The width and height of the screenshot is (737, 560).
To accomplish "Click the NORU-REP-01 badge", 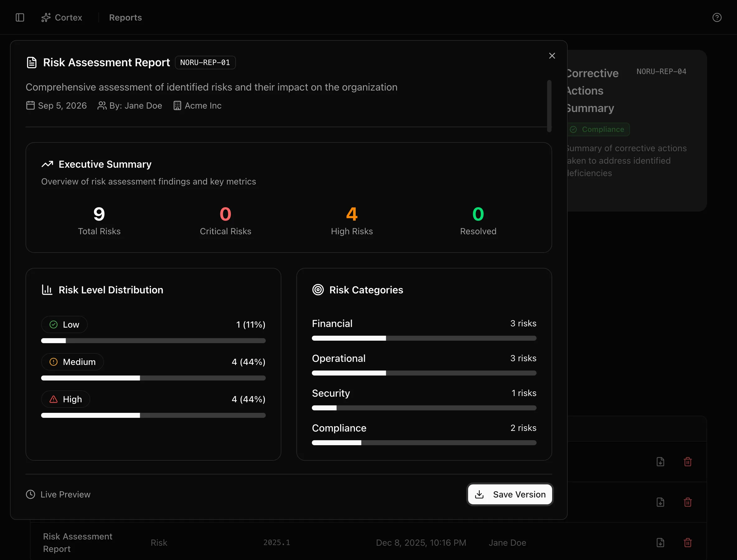I will (x=205, y=62).
